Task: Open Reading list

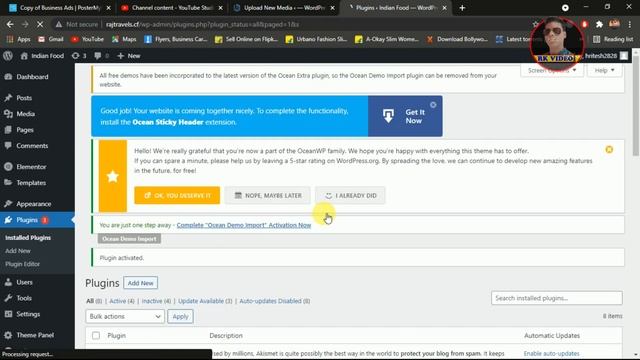Action: [x=613, y=39]
